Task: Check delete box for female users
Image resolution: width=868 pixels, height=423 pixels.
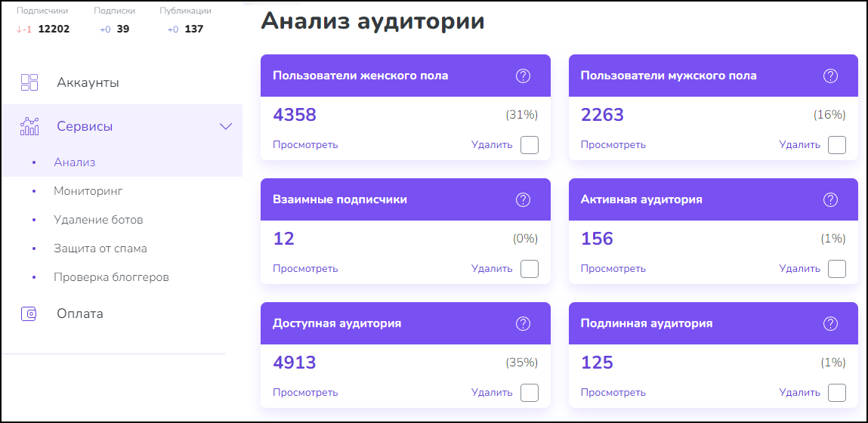Action: point(530,145)
